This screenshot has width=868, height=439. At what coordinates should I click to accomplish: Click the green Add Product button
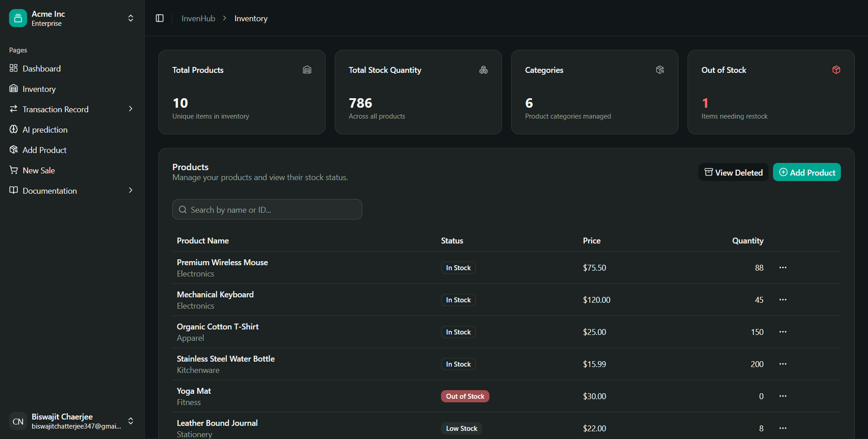click(x=806, y=172)
